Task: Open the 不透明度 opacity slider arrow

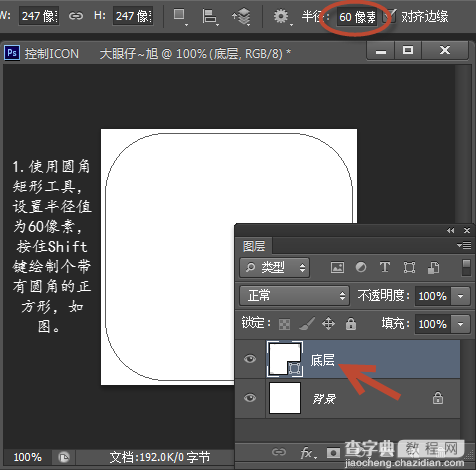Action: (461, 296)
